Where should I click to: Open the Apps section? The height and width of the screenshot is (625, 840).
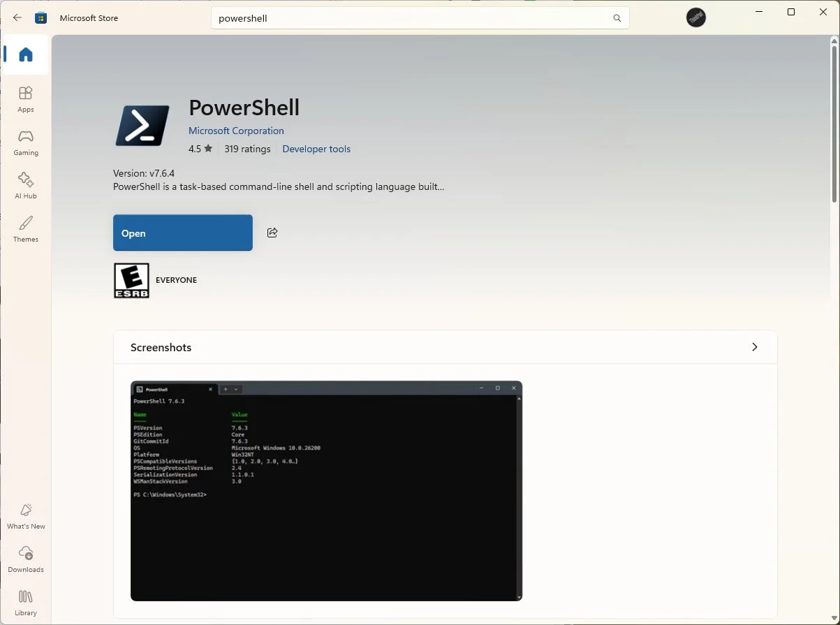[26, 99]
